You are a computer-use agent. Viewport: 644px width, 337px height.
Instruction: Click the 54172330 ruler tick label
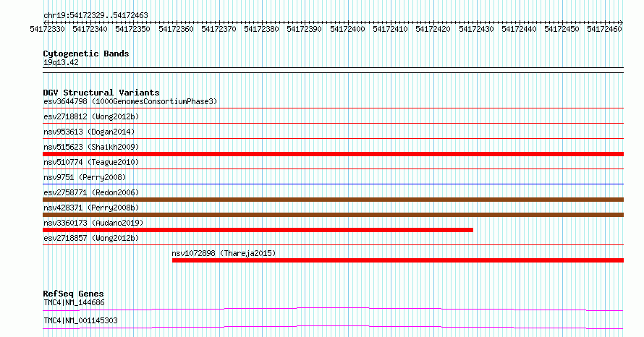(47, 29)
